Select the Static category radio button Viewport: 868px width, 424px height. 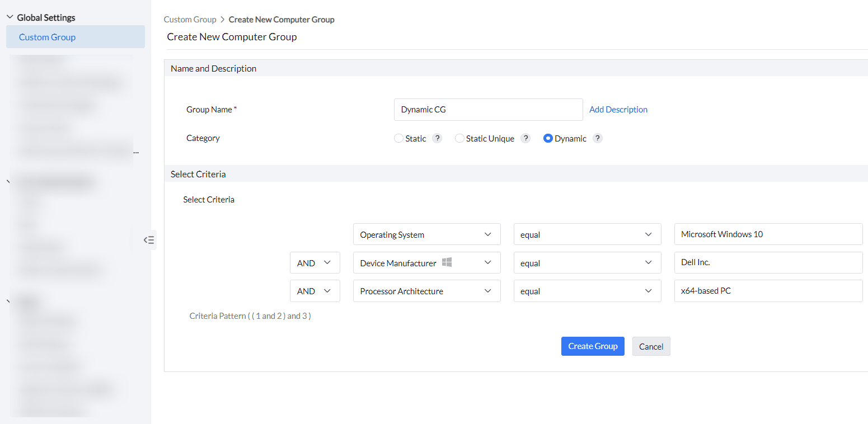coord(399,138)
